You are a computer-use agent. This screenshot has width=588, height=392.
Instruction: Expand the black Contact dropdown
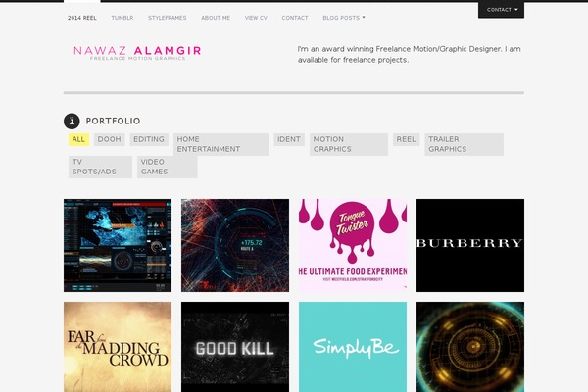tap(501, 10)
